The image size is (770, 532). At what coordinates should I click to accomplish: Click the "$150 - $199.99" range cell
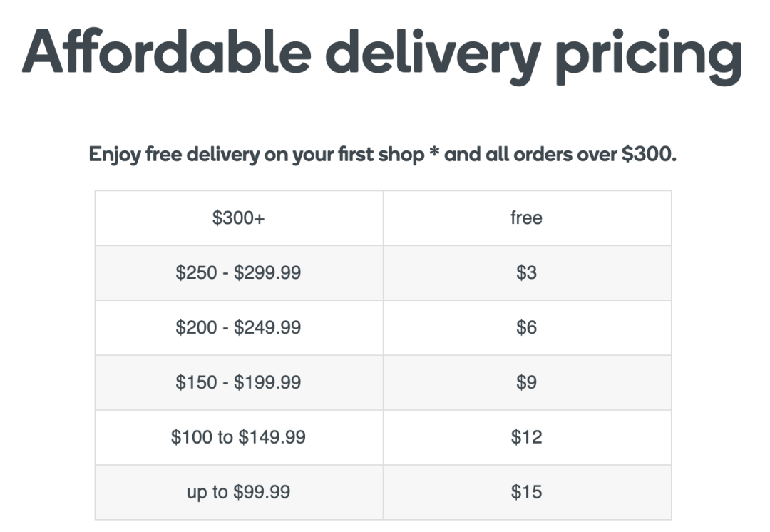[x=238, y=383]
